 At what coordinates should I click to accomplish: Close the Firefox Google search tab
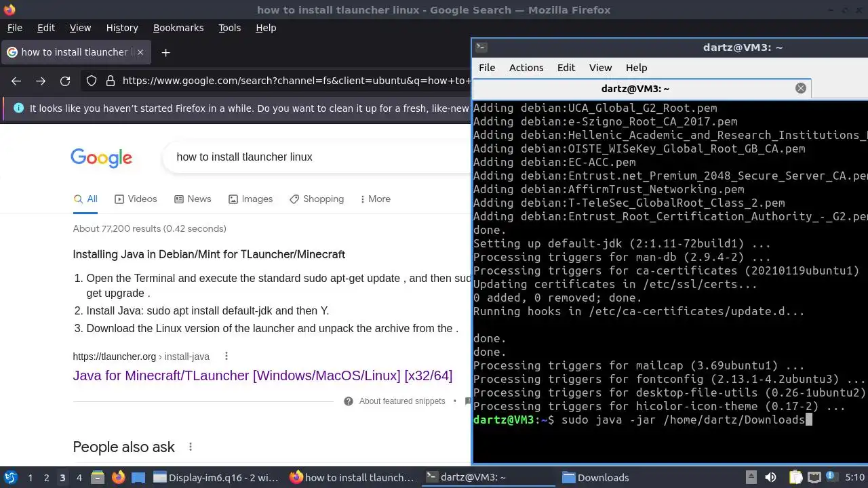[140, 52]
